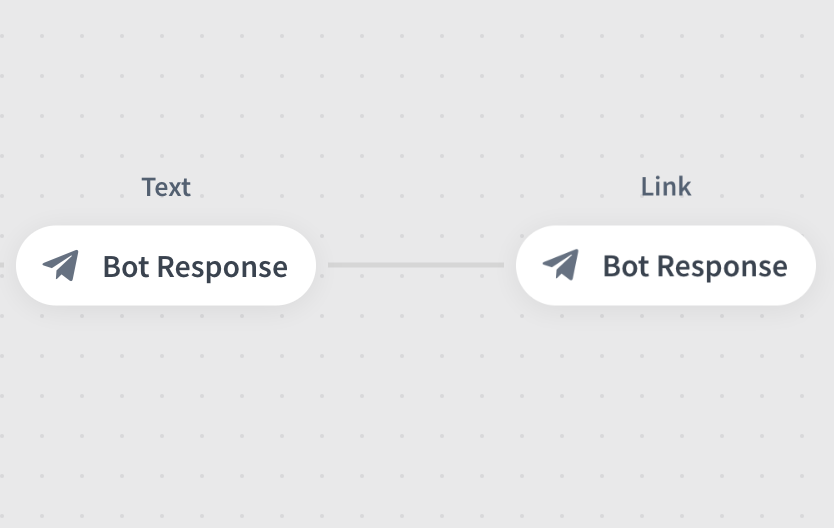Click "Bot Response" text in the Text node
The image size is (834, 528).
195,266
